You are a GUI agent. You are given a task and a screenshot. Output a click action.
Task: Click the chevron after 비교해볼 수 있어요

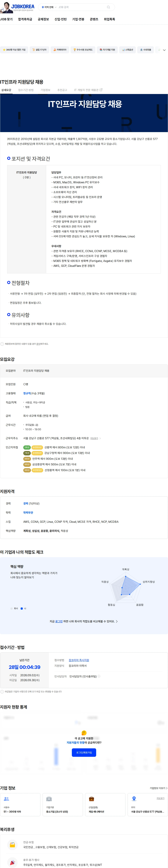coord(117,621)
